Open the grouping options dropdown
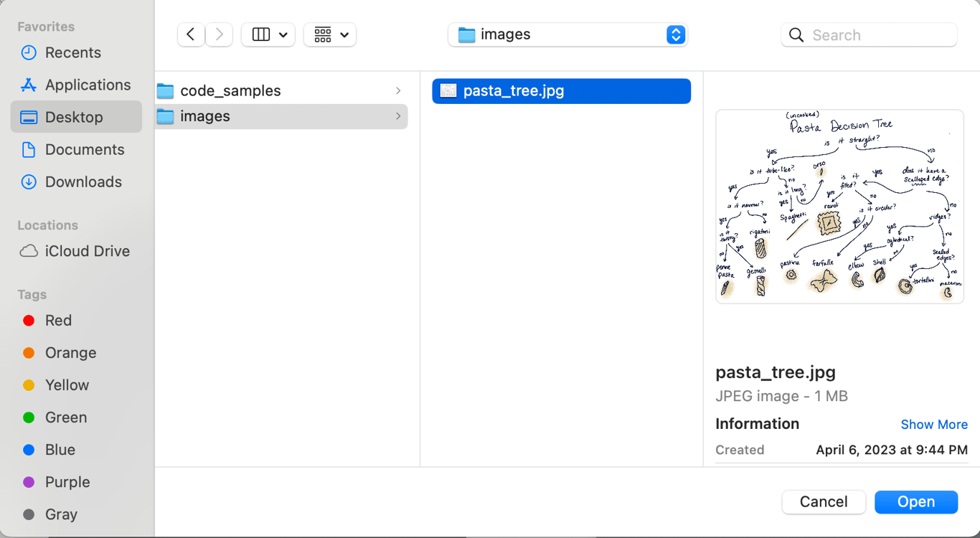980x538 pixels. point(329,34)
